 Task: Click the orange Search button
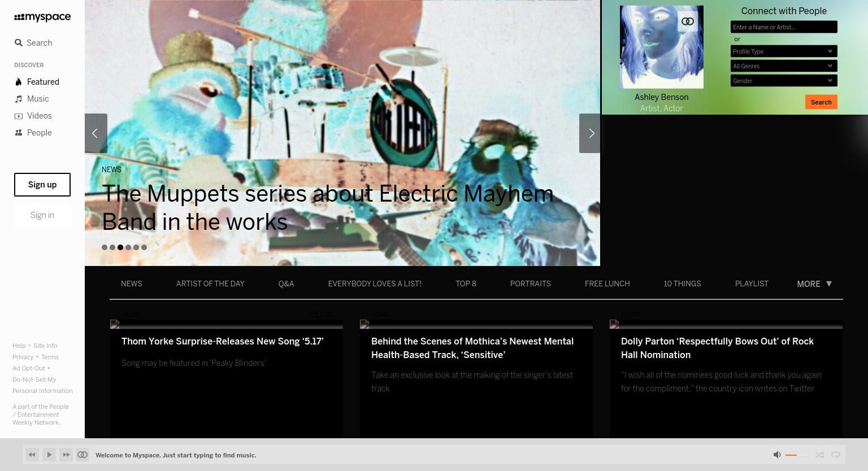click(821, 102)
